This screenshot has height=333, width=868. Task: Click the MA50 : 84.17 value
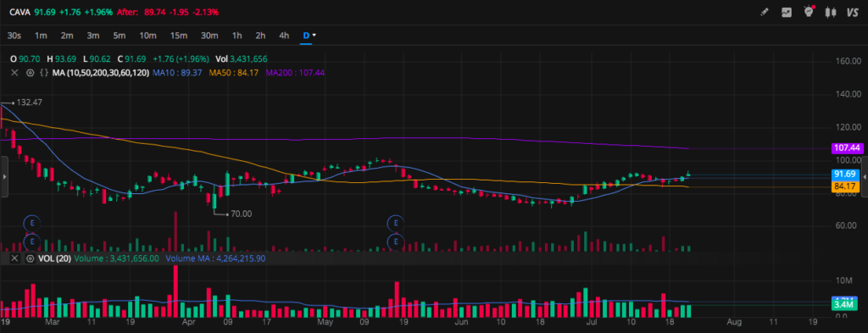234,73
